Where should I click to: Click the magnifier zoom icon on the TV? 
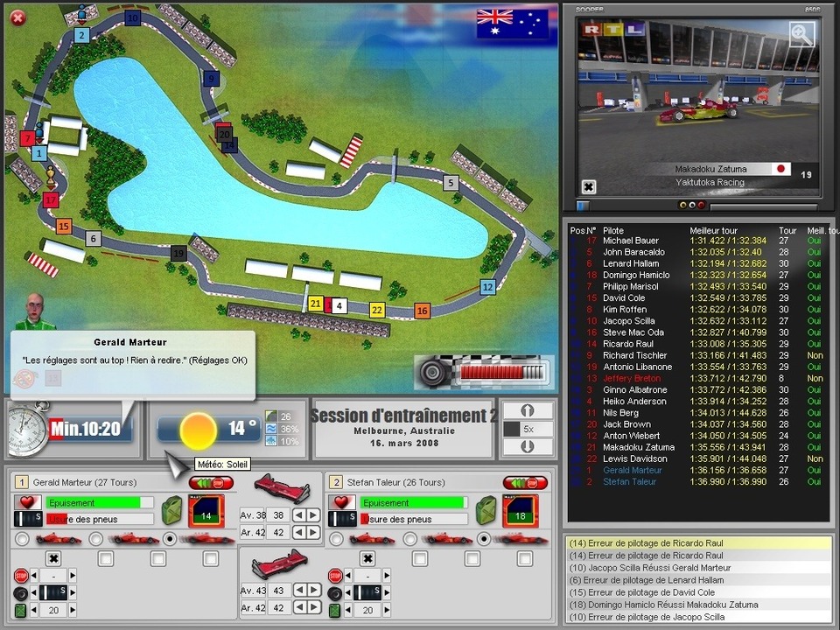click(801, 34)
